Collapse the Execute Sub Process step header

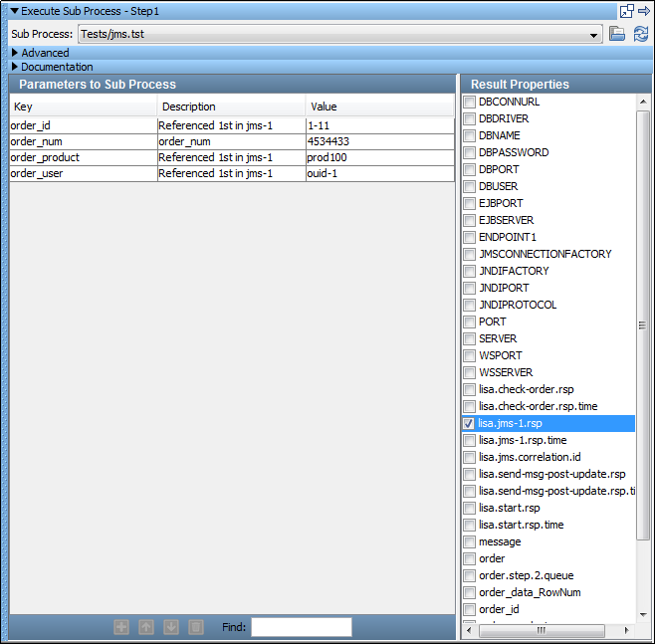[x=15, y=11]
